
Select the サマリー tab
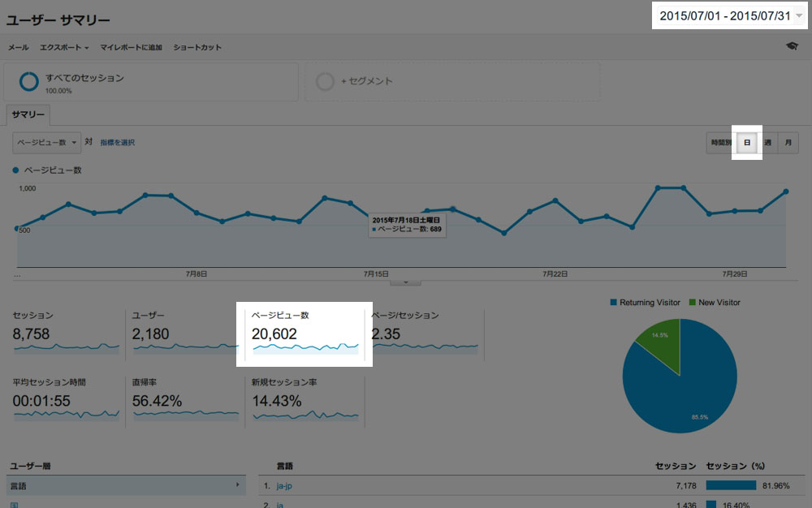pos(28,115)
